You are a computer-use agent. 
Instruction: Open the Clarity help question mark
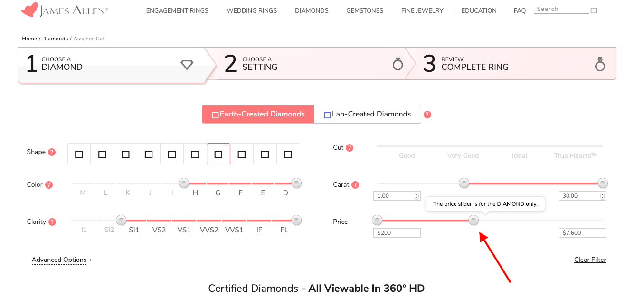[52, 222]
